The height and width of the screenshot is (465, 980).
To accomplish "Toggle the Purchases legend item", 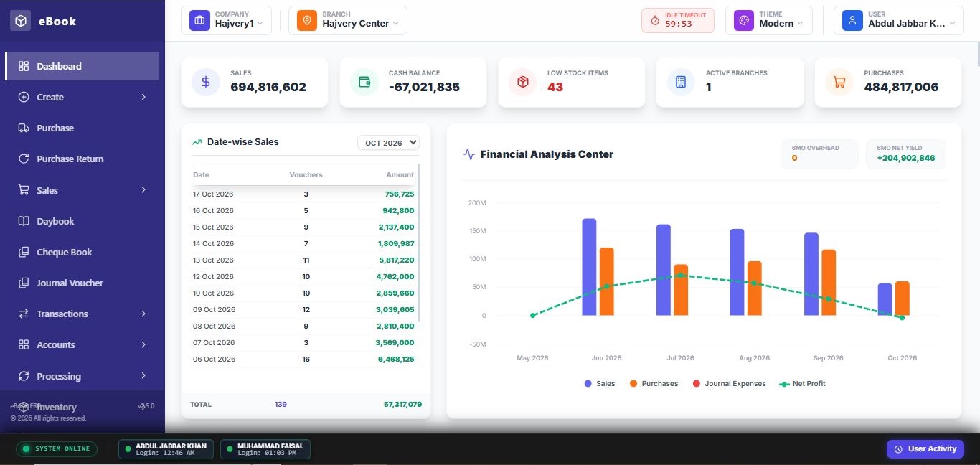I will (x=654, y=384).
